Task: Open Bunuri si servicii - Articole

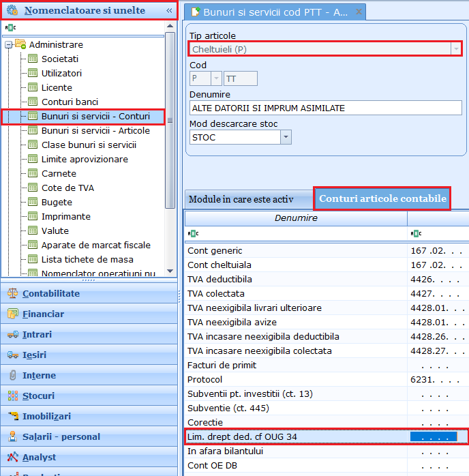Action: (x=95, y=130)
